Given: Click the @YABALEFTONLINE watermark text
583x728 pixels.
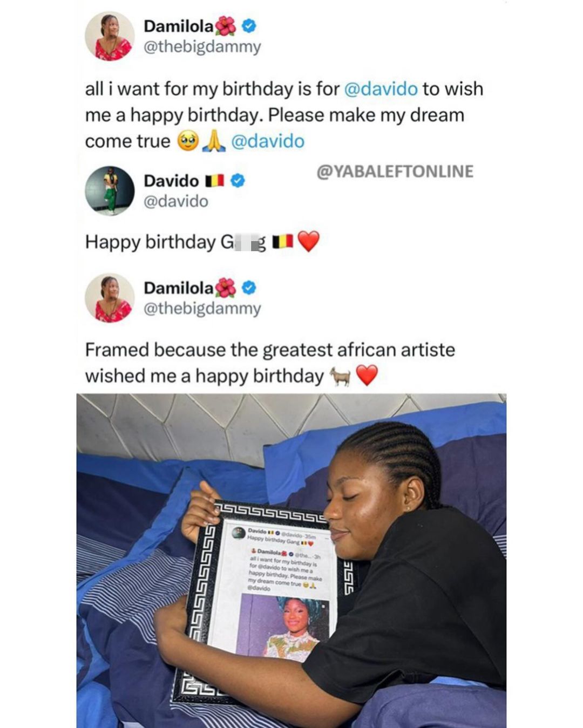Looking at the screenshot, I should click(395, 172).
